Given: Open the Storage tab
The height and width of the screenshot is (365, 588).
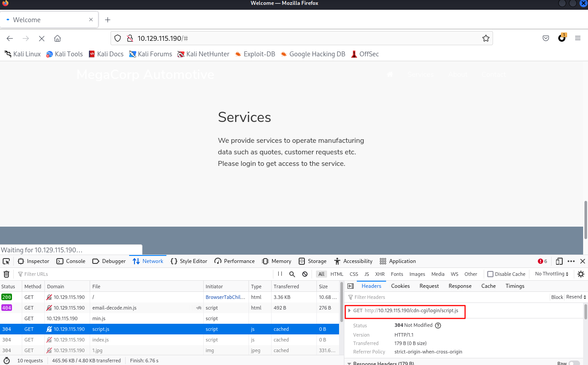Looking at the screenshot, I should click(x=312, y=261).
